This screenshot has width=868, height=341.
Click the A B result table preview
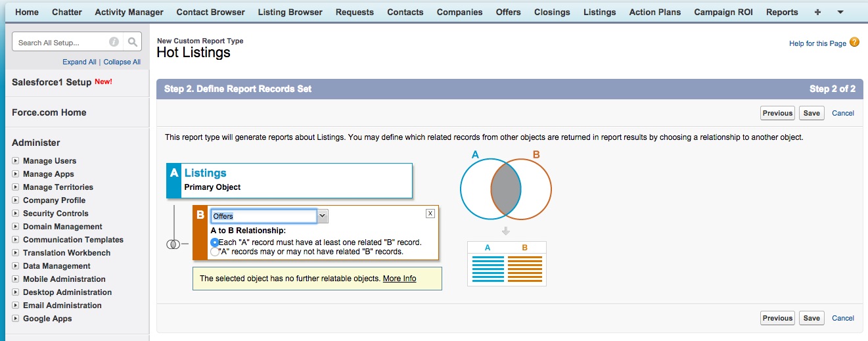point(507,263)
